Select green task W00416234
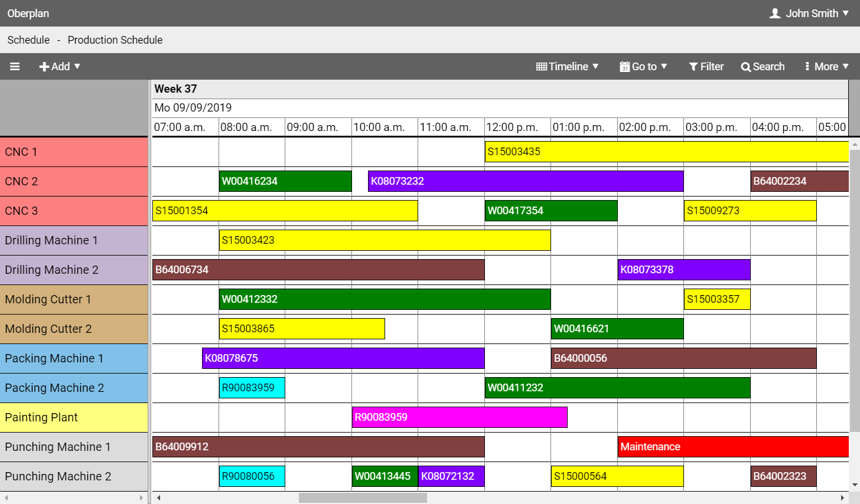The image size is (860, 504). (x=285, y=181)
